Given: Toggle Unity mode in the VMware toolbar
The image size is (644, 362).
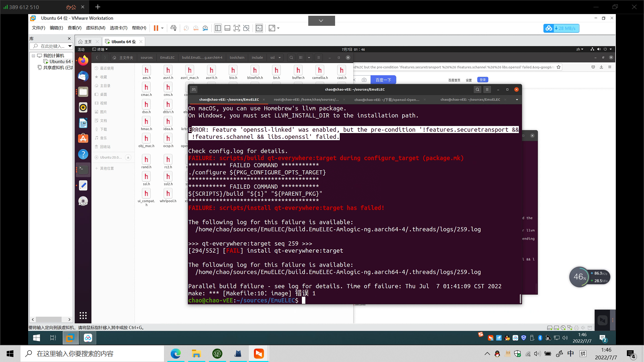Looking at the screenshot, I should coord(247,28).
